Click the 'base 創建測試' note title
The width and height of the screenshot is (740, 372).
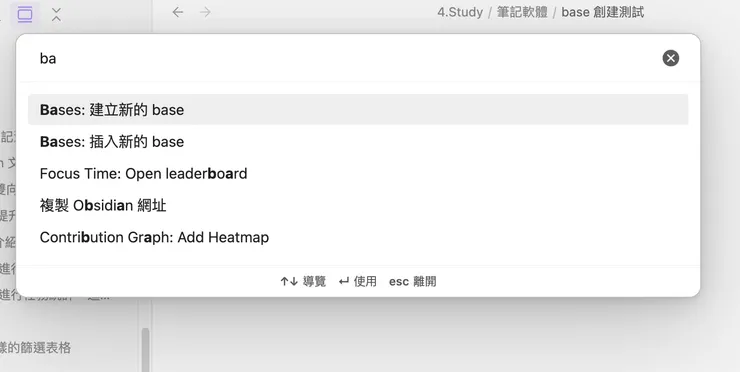[603, 12]
